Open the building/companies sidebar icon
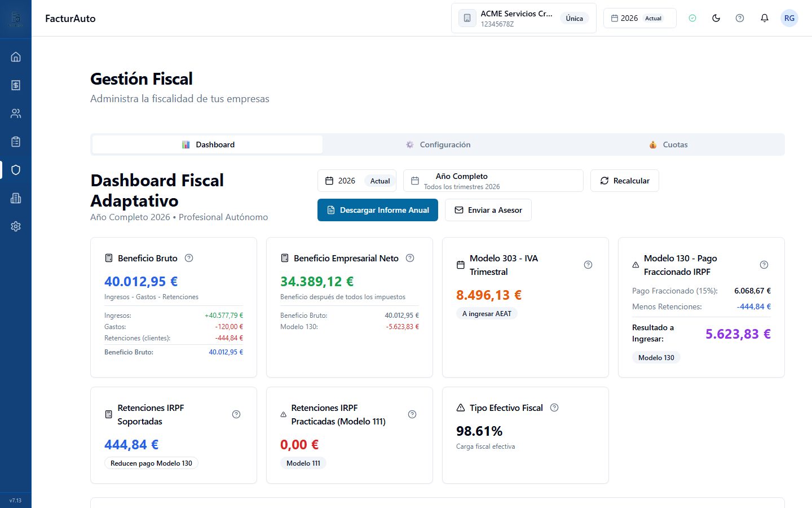This screenshot has height=508, width=812. 16,198
